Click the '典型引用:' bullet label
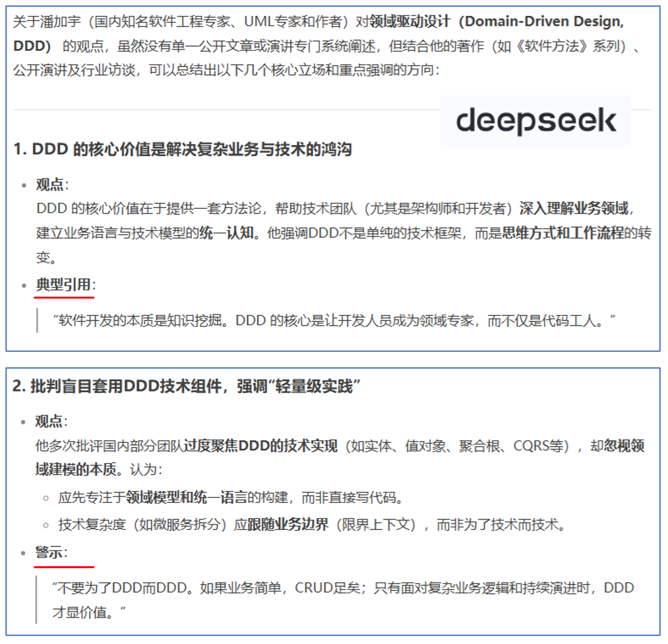 65,285
